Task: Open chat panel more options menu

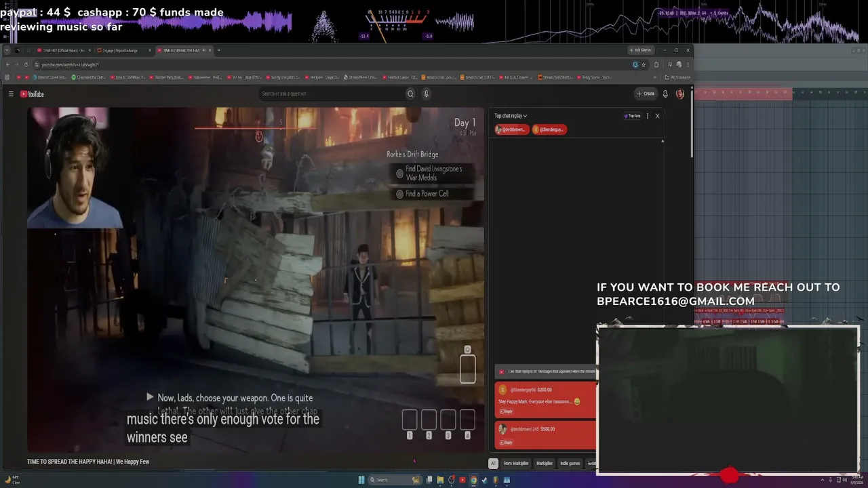Action: [648, 116]
